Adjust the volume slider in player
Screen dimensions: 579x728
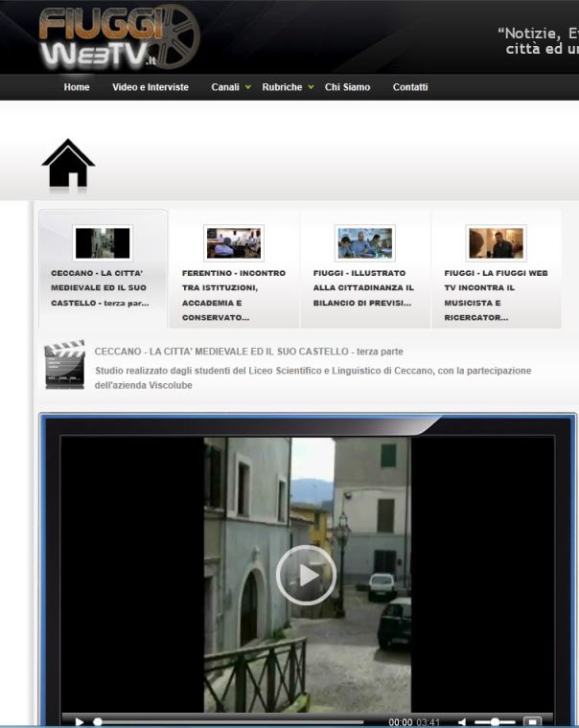tap(495, 721)
